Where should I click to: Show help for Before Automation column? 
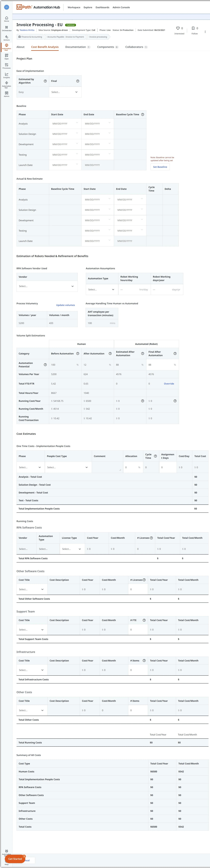78,353
